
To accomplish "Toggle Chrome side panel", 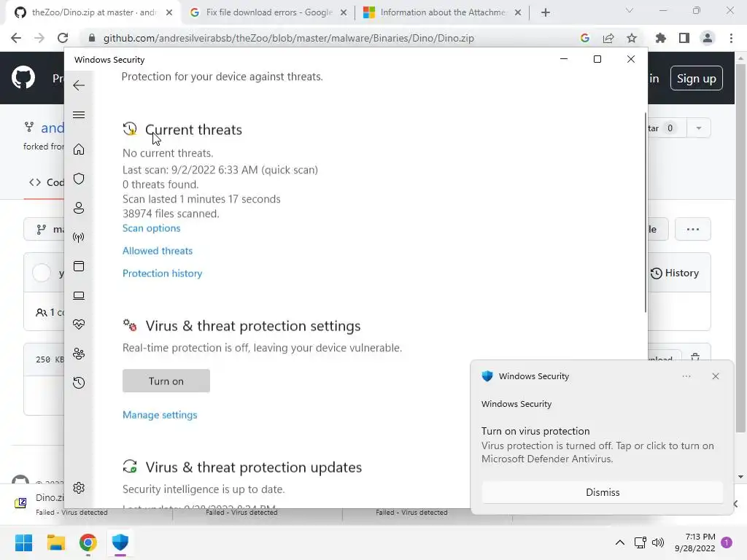I will point(684,38).
